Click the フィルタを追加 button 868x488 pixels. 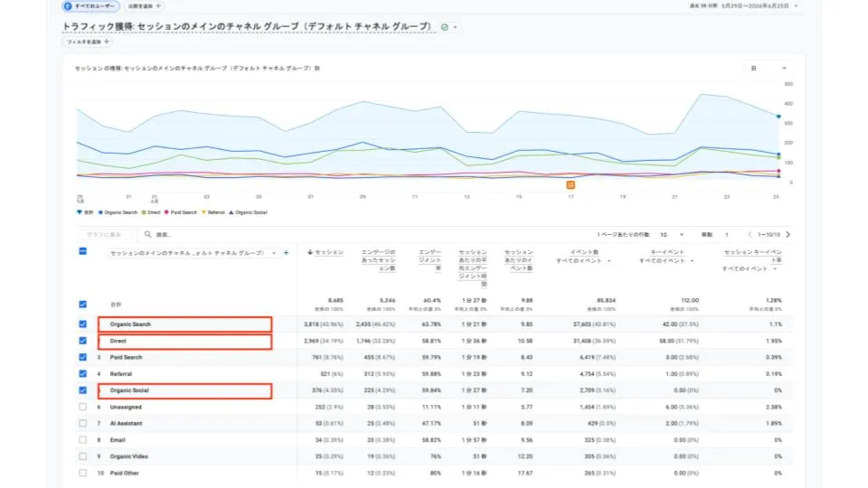coord(88,42)
